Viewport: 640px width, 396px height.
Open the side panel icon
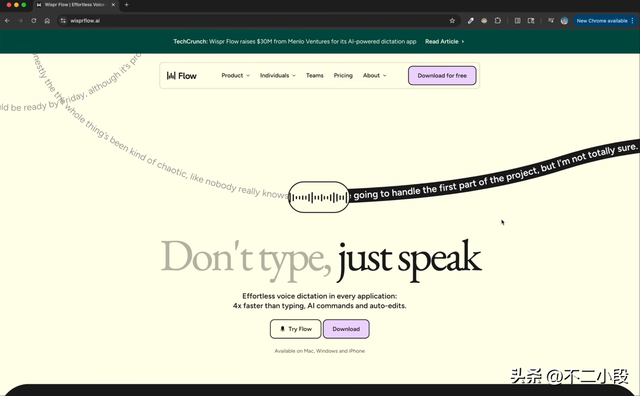pyautogui.click(x=517, y=20)
